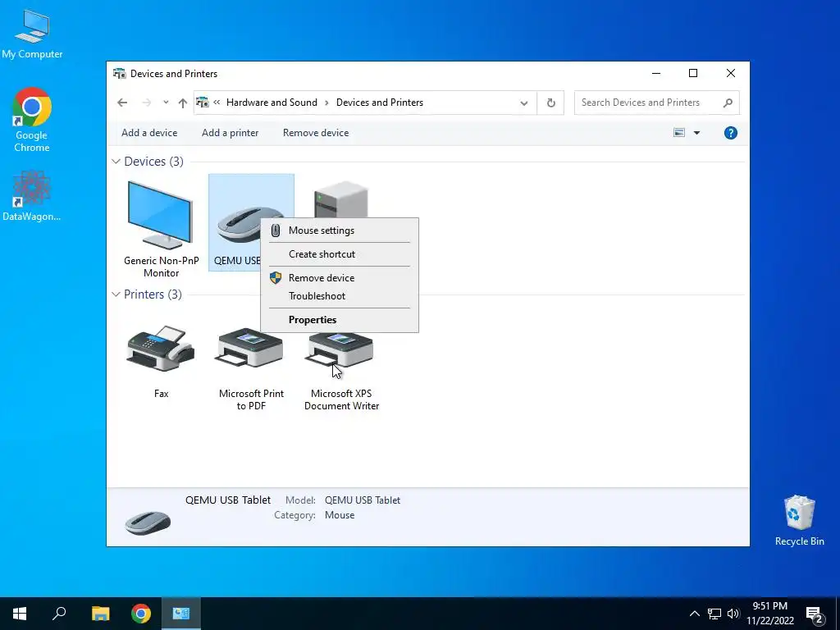The height and width of the screenshot is (630, 840).
Task: Open the address bar history dropdown
Action: [524, 103]
